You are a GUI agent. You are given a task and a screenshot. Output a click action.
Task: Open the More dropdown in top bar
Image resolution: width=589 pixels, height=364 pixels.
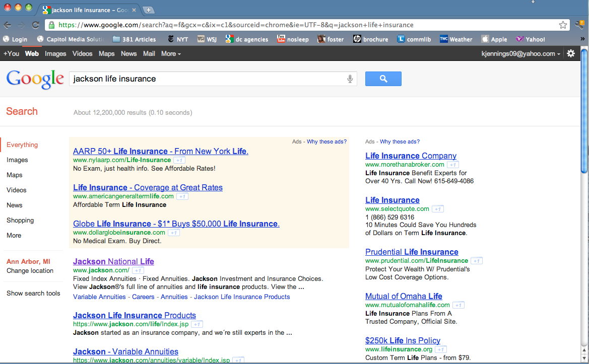pyautogui.click(x=171, y=54)
